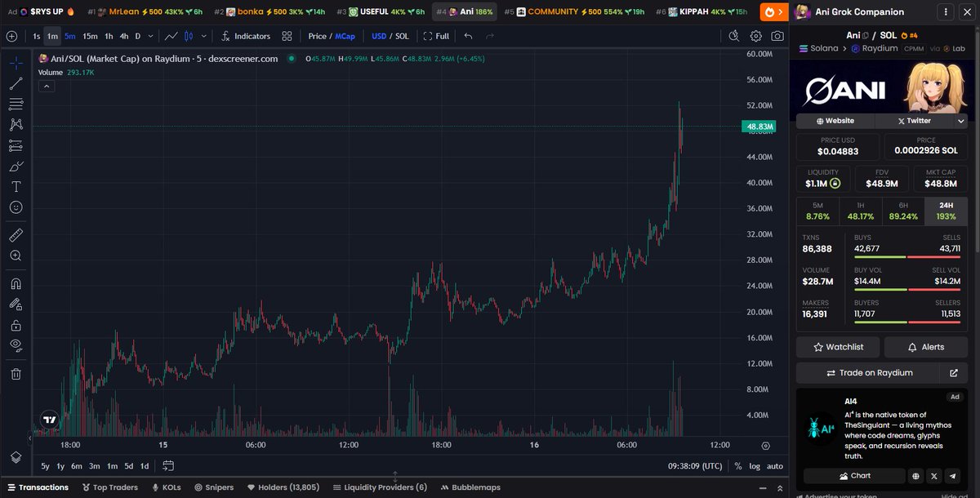Select the candlestick chart type

(189, 36)
